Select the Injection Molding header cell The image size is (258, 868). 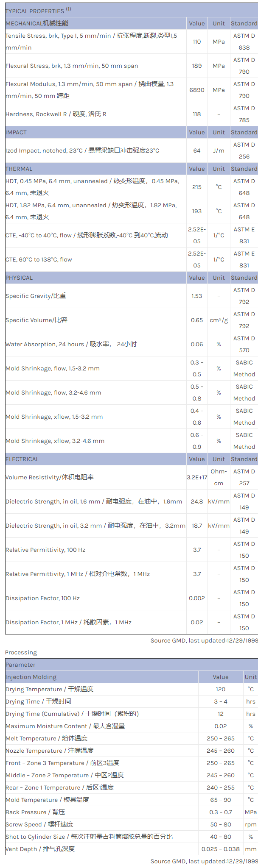pyautogui.click(x=31, y=677)
